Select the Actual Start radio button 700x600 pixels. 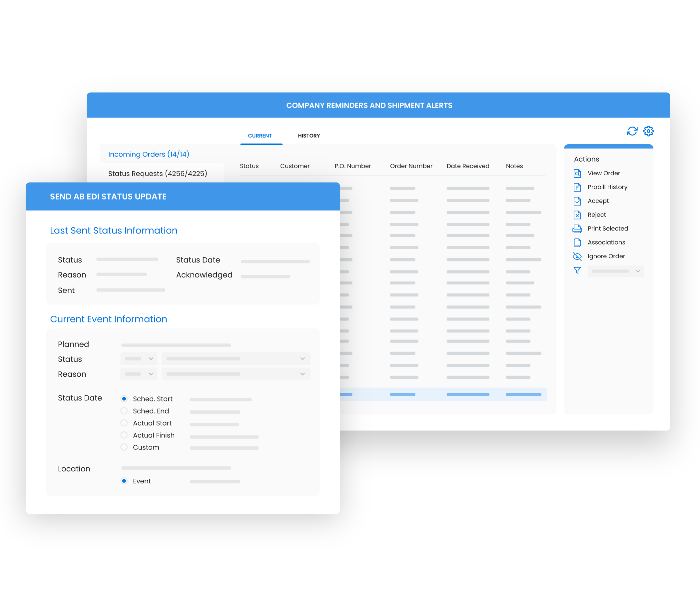coord(124,423)
